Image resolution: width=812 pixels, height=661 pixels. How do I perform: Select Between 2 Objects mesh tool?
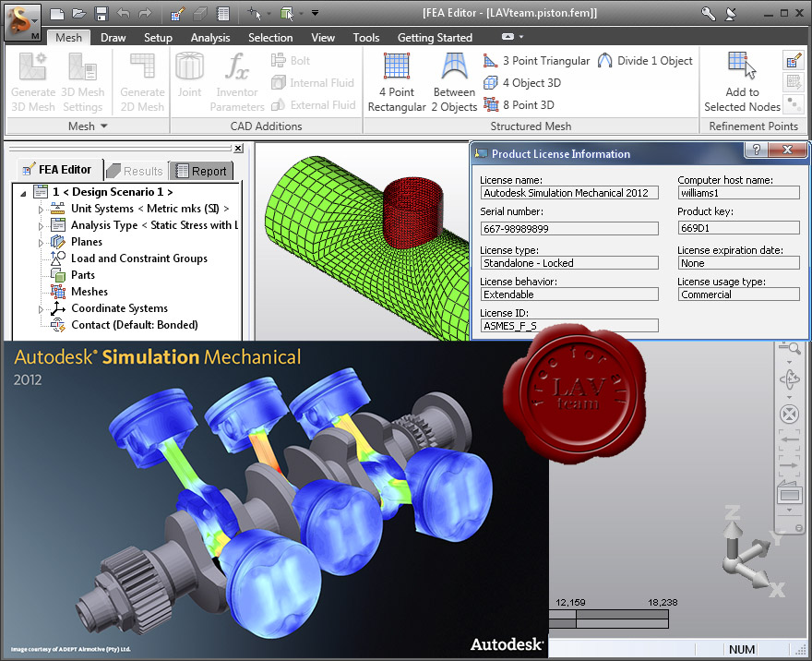pos(454,82)
